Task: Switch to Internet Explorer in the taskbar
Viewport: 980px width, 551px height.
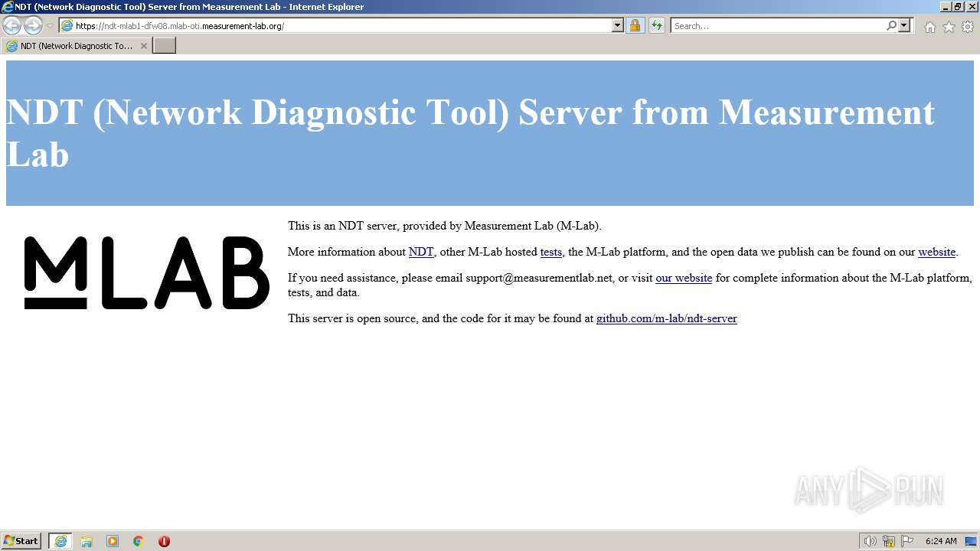Action: (x=60, y=541)
